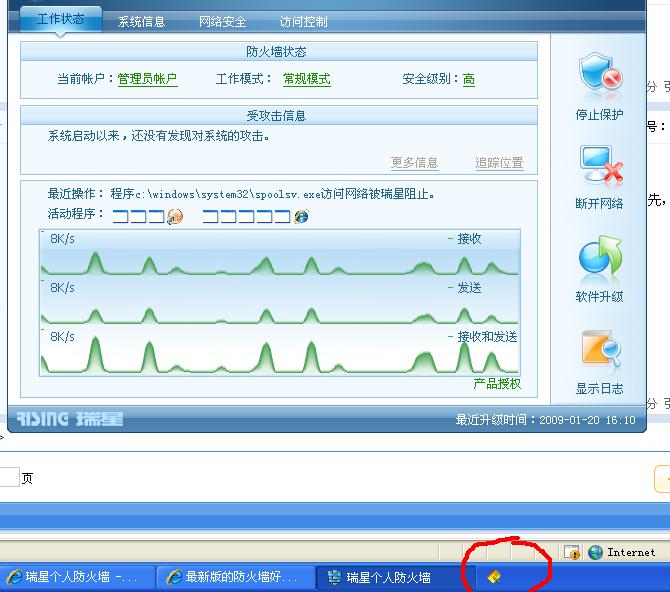Click the first active program icon
Image resolution: width=670 pixels, height=592 pixels.
pyautogui.click(x=175, y=216)
